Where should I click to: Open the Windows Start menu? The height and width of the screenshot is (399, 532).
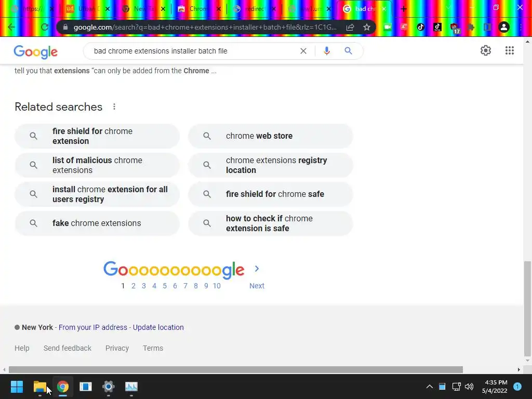coord(17,387)
